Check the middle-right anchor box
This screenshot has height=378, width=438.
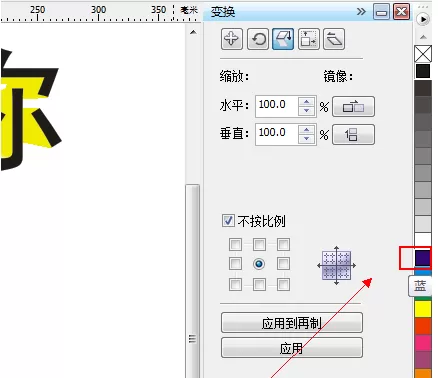click(x=283, y=264)
